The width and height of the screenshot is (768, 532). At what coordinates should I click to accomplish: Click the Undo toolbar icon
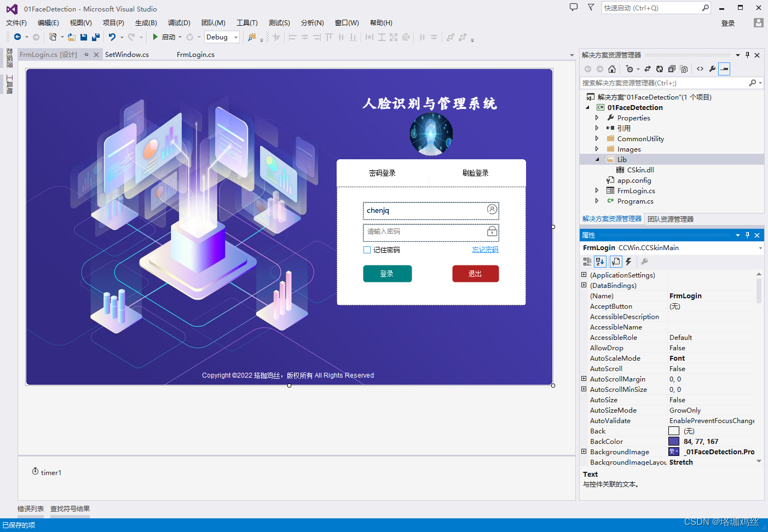tap(112, 37)
